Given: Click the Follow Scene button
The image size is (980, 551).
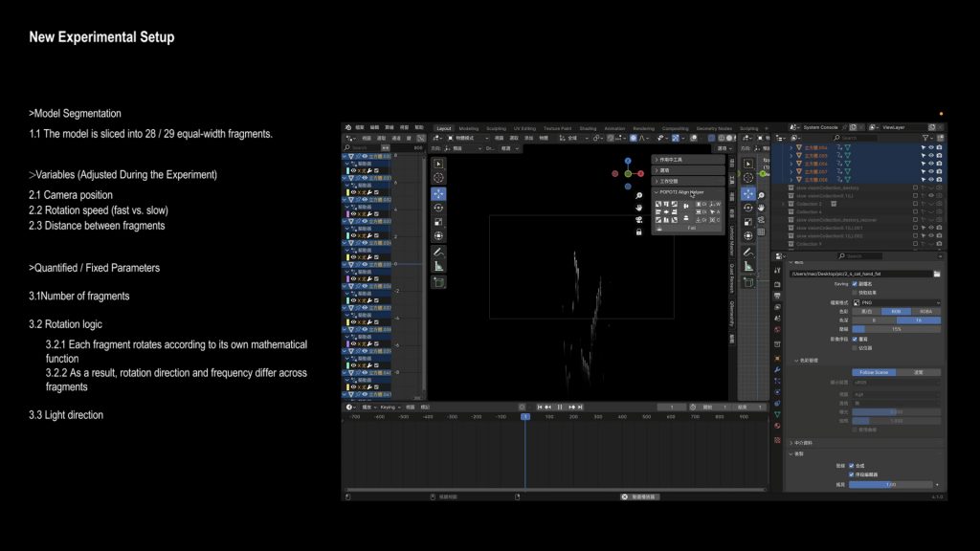Looking at the screenshot, I should tap(872, 372).
